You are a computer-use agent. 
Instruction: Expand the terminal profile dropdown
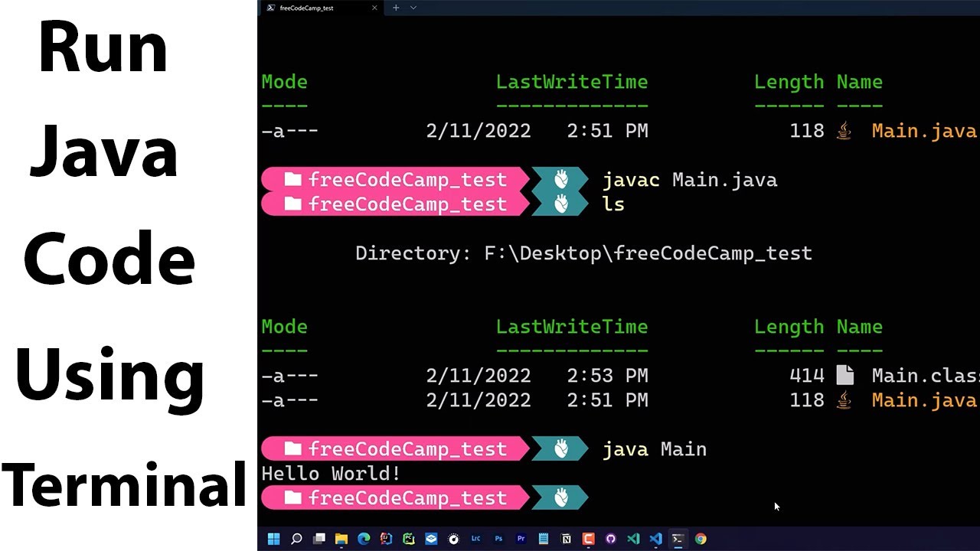[413, 8]
